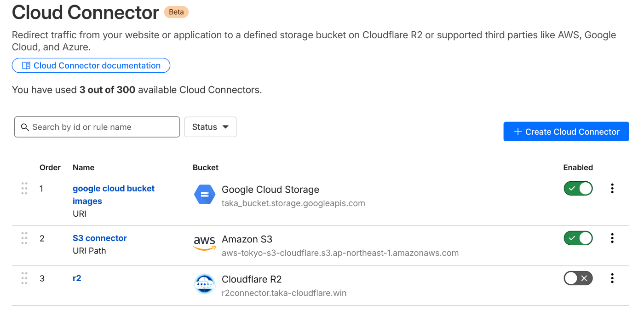The height and width of the screenshot is (317, 644).
Task: Open options for google cloud bucket images row
Action: coord(612,188)
